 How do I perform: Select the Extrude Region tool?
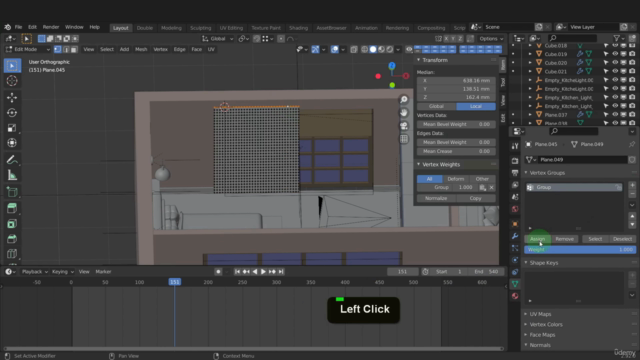(x=12, y=208)
